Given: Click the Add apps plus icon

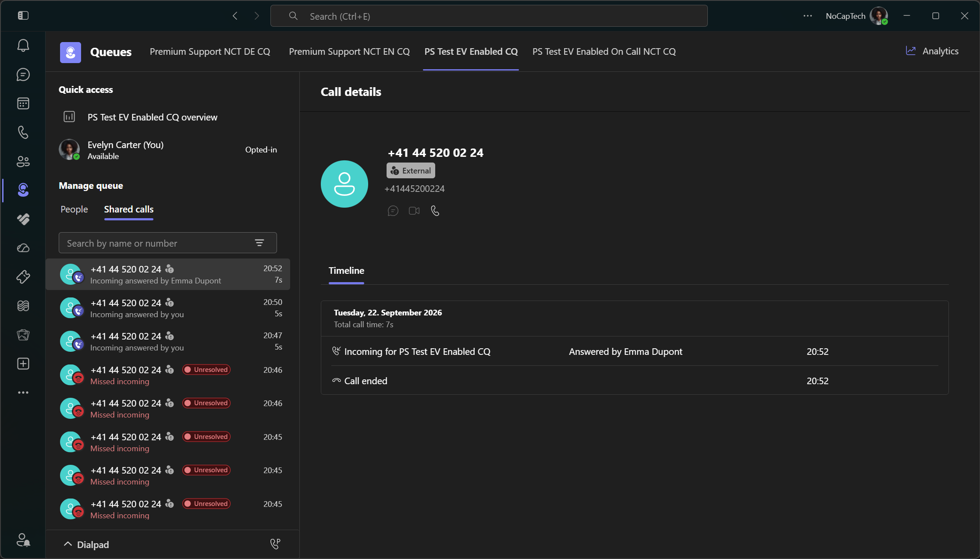Looking at the screenshot, I should point(23,364).
